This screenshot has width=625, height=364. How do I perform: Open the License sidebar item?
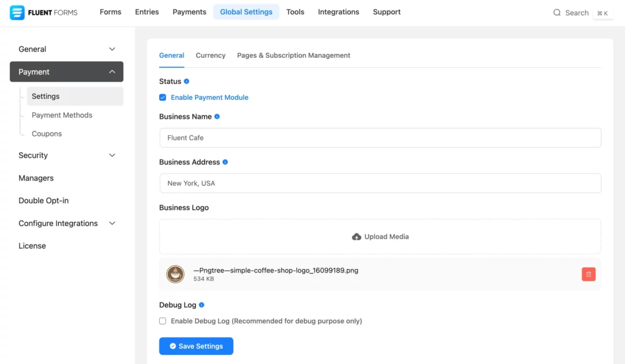point(32,246)
